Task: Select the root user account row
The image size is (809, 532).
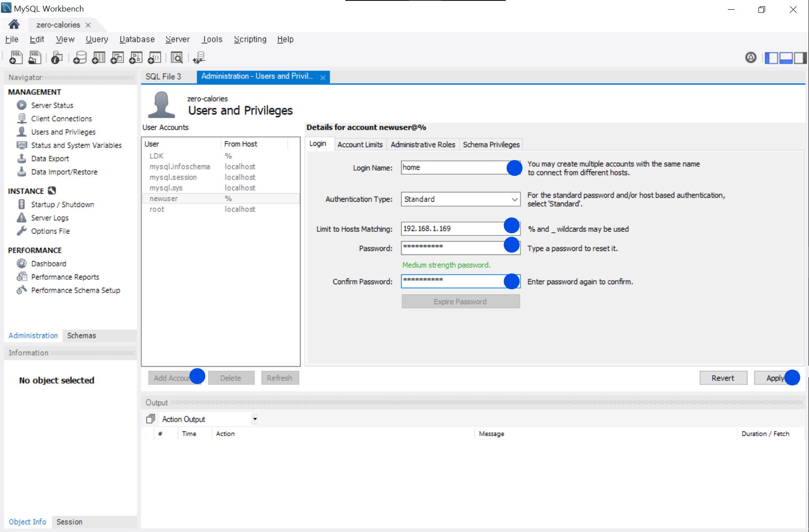Action: point(221,209)
